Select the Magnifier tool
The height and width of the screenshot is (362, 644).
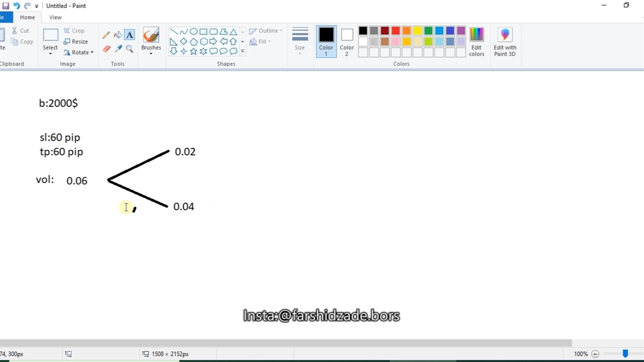click(130, 49)
